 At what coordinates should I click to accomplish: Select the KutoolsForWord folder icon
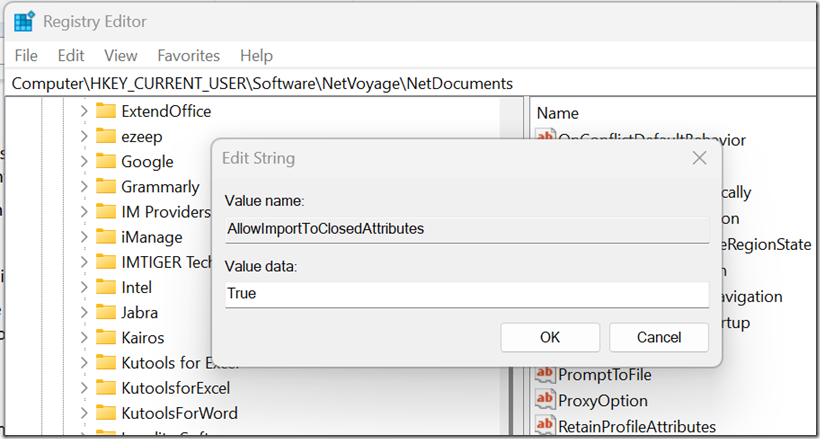(106, 412)
